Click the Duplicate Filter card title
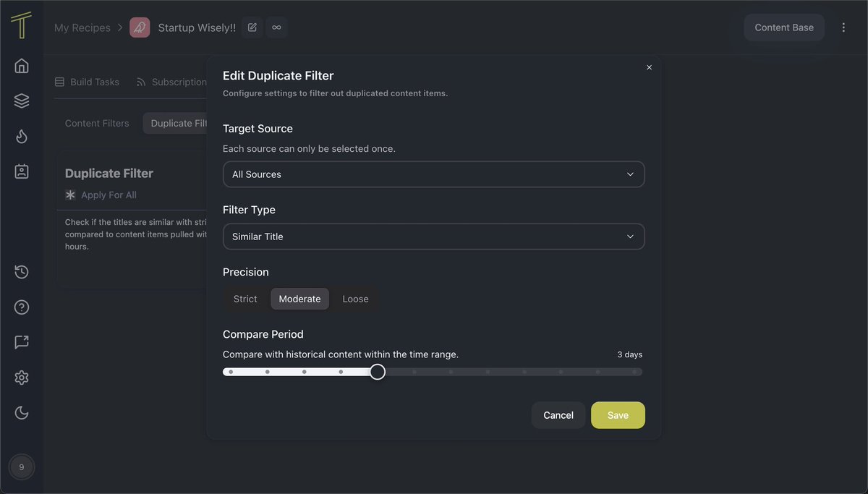Screen dimensions: 868x494 tap(109, 174)
